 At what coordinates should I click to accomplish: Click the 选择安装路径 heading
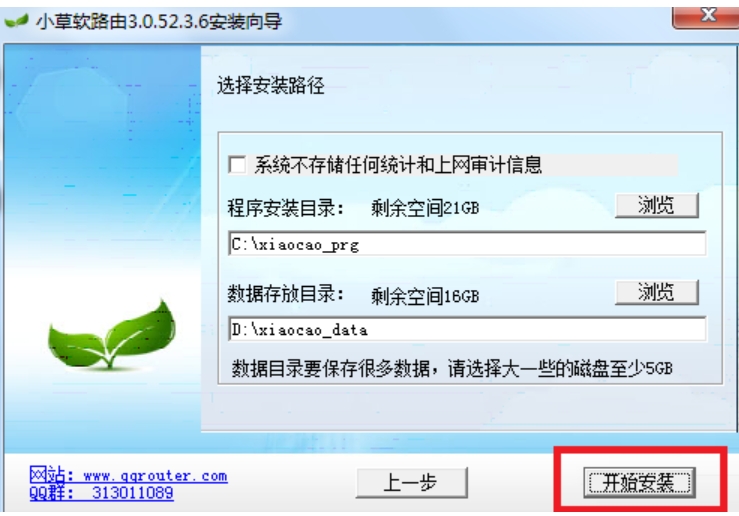pos(271,86)
